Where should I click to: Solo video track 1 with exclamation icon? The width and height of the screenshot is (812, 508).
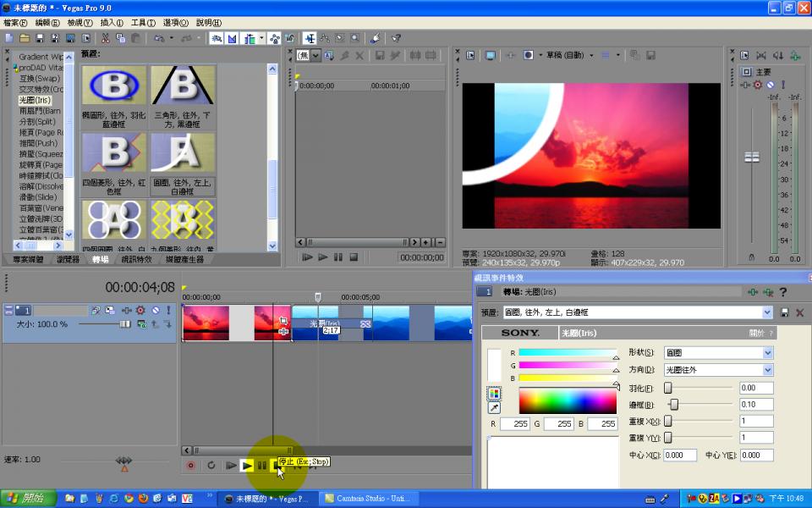168,311
